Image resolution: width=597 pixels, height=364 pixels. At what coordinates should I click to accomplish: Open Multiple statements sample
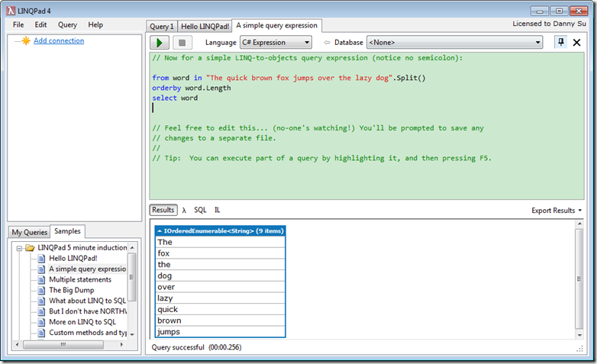[80, 280]
